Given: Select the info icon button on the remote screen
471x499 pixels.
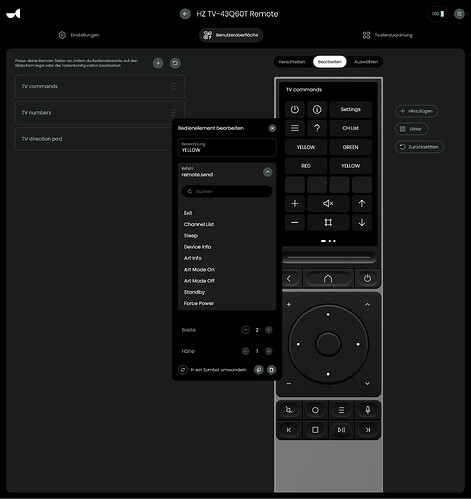Looking at the screenshot, I should click(x=317, y=109).
